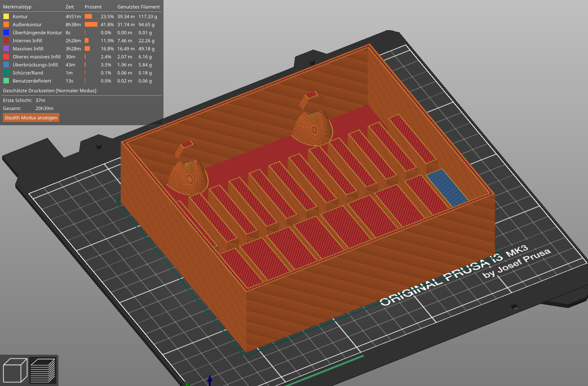Viewport: 588px width, 386px height.
Task: Toggle Internes Infill visibility in legend
Action: point(81,41)
